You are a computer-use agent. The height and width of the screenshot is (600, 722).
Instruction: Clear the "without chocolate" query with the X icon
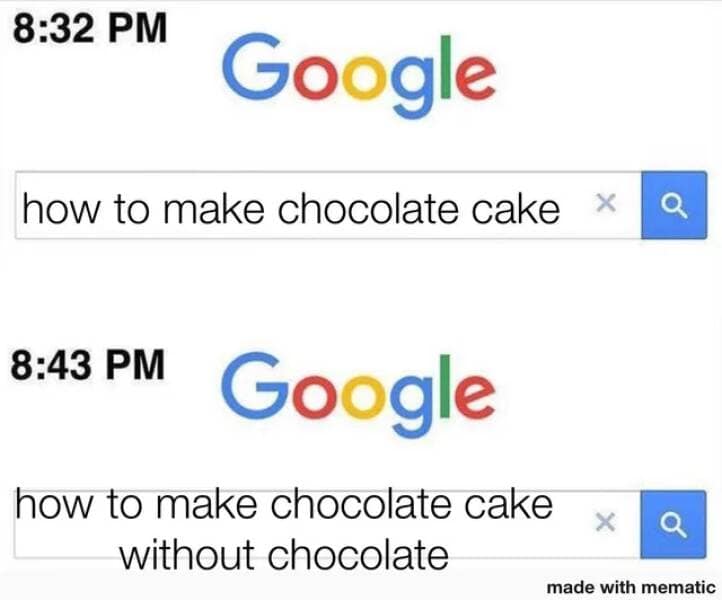pyautogui.click(x=605, y=522)
